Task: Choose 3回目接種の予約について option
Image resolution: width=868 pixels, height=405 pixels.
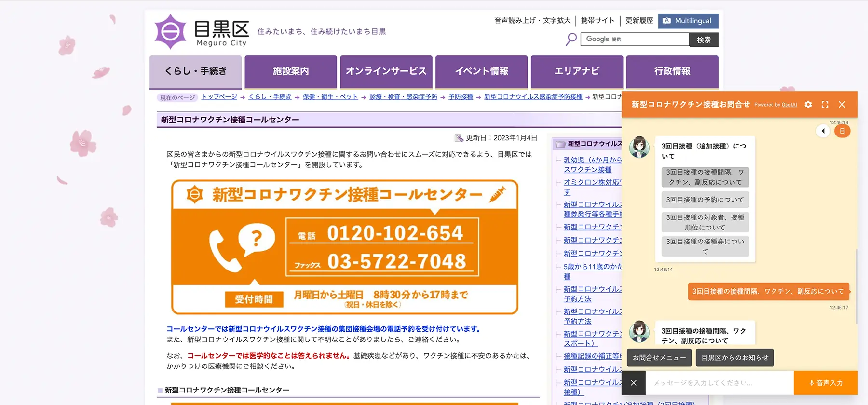Action: point(705,200)
